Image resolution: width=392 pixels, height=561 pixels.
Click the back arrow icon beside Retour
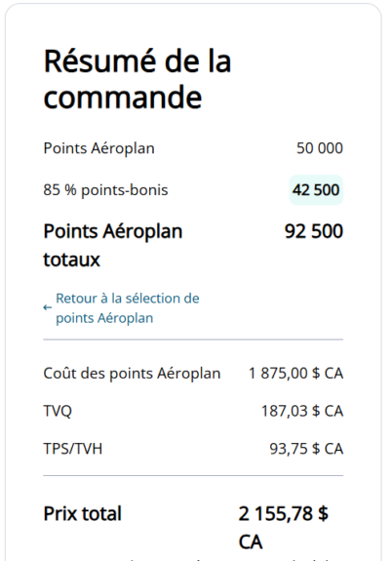pos(47,307)
